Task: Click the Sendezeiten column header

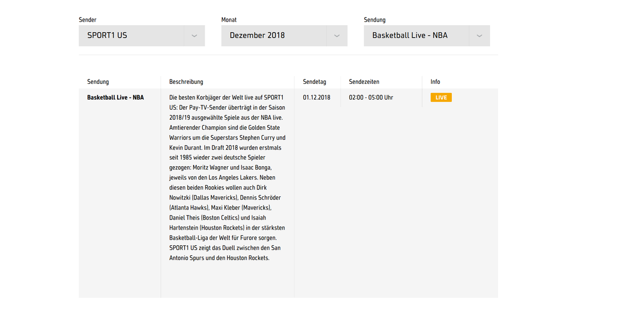Action: [364, 82]
